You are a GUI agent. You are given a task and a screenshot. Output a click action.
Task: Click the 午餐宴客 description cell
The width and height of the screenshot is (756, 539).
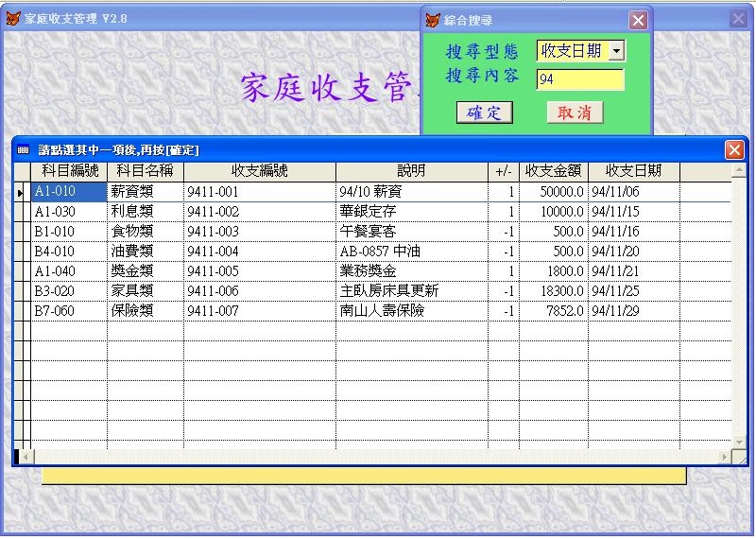point(412,232)
